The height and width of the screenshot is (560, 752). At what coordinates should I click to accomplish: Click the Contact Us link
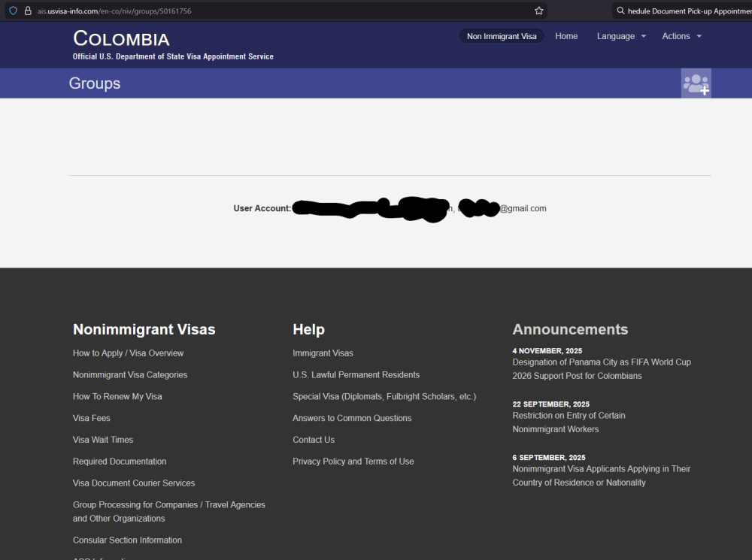(x=314, y=439)
